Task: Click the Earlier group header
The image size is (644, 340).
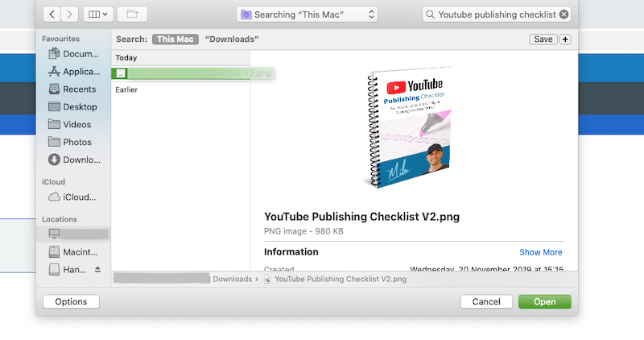Action: [126, 89]
